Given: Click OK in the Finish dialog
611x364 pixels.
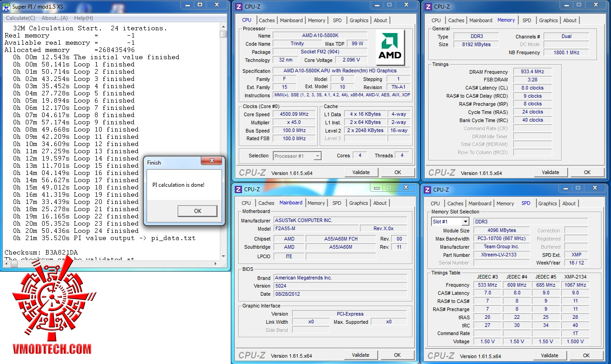Looking at the screenshot, I should [198, 211].
